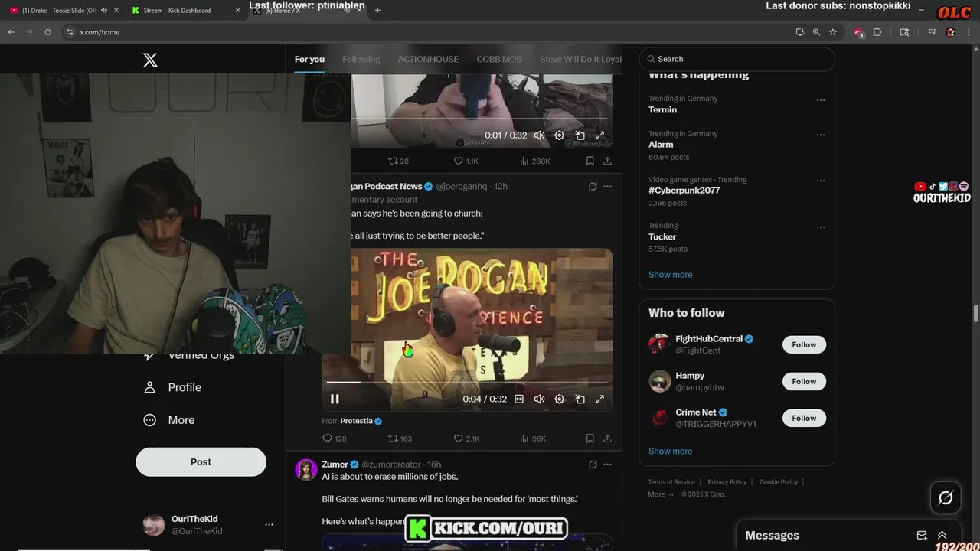Screen dimensions: 980x551
Task: Seek on the Joe Rogan video progress bar
Action: 467,381
